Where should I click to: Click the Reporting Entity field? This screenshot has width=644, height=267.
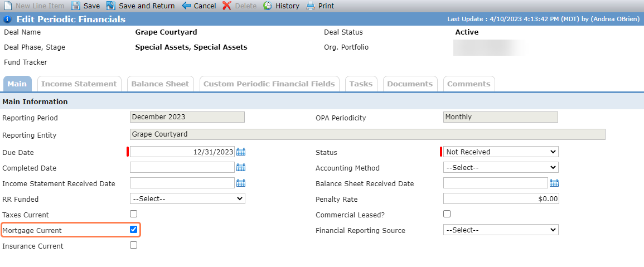coord(367,134)
